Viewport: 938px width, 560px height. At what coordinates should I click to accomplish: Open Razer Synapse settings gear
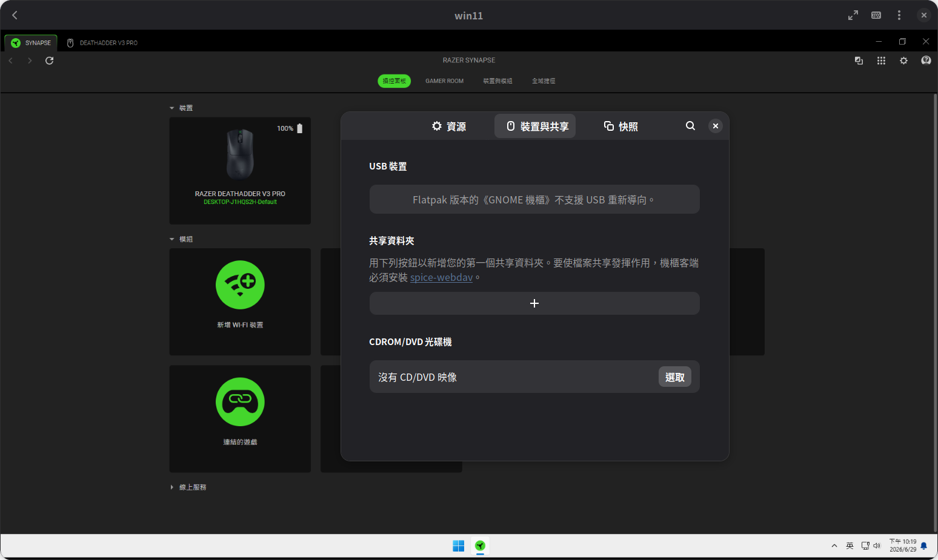coord(903,61)
